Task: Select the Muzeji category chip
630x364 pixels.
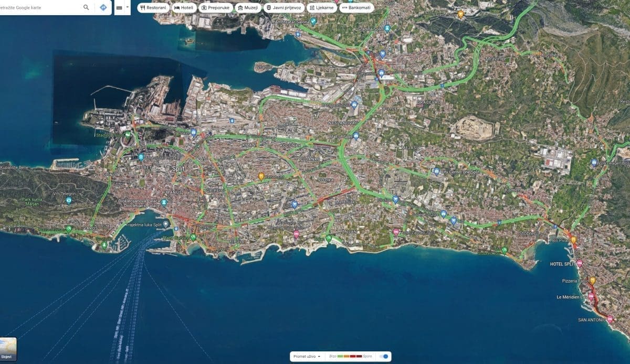Action: tap(248, 8)
